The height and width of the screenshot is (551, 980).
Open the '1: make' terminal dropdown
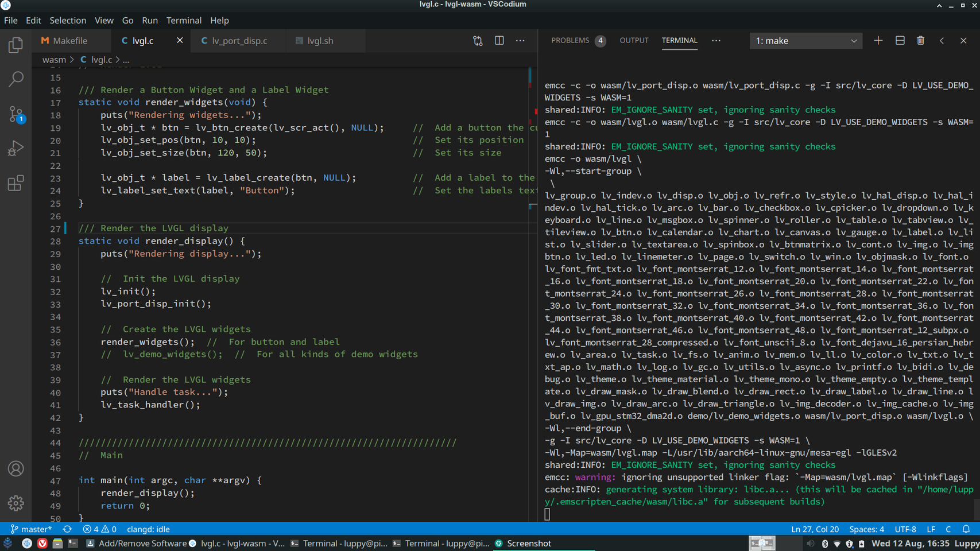(x=805, y=41)
